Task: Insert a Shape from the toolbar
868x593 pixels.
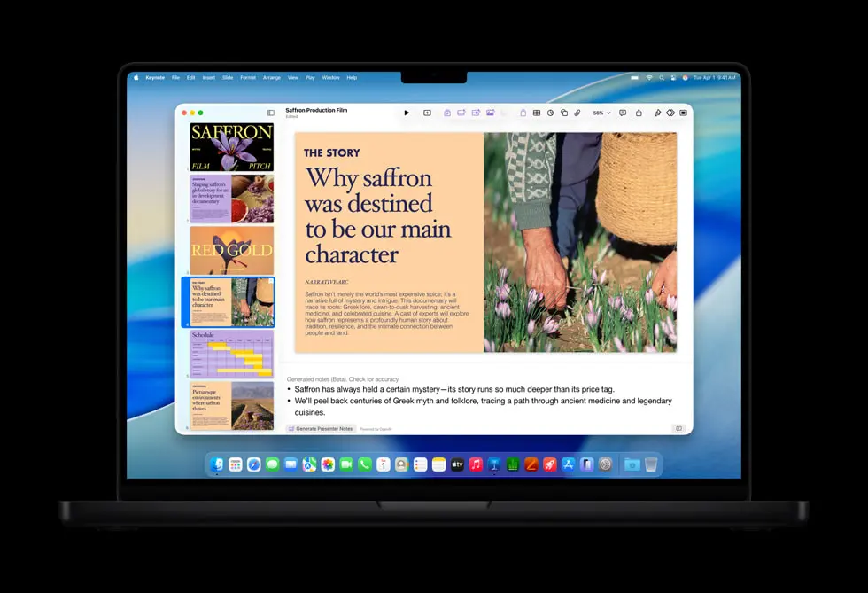Action: tap(564, 113)
